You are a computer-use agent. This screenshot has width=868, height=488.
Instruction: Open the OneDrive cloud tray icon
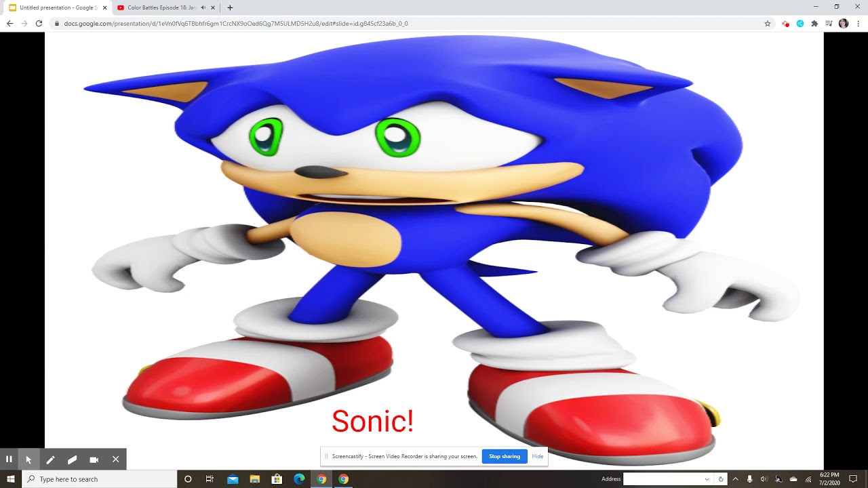click(x=793, y=479)
